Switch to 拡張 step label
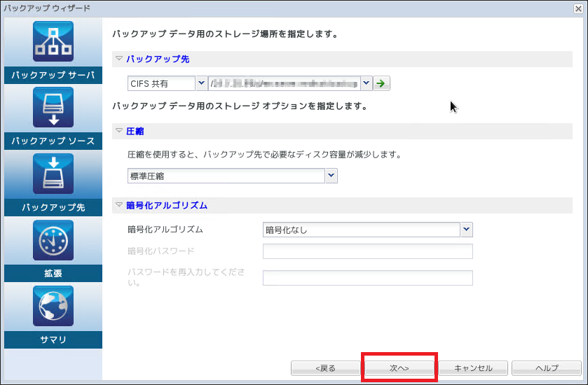This screenshot has width=588, height=385. tap(53, 274)
